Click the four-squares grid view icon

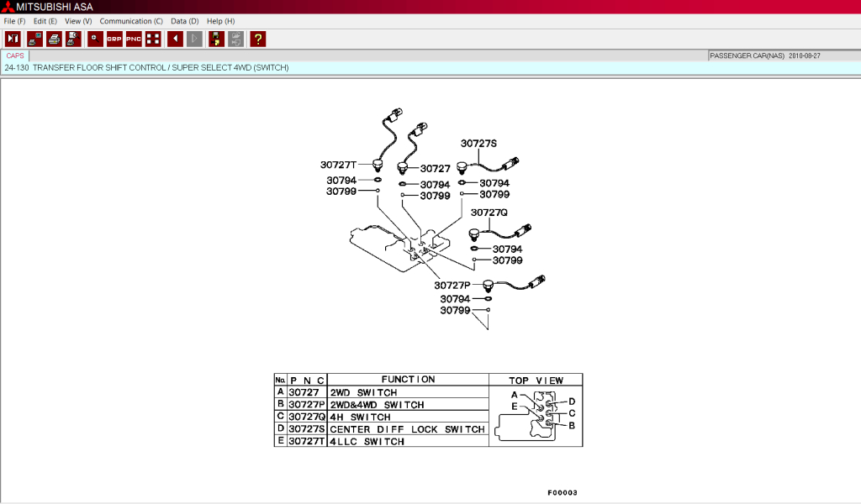pyautogui.click(x=153, y=39)
